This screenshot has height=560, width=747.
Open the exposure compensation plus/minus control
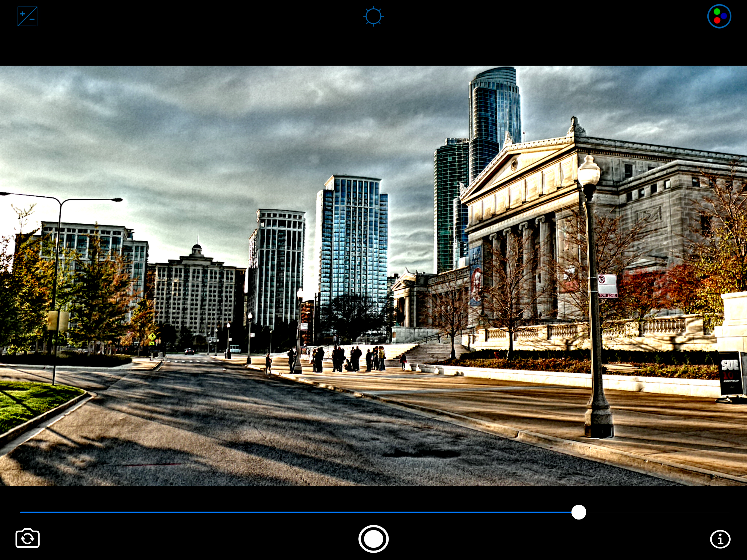(x=27, y=17)
